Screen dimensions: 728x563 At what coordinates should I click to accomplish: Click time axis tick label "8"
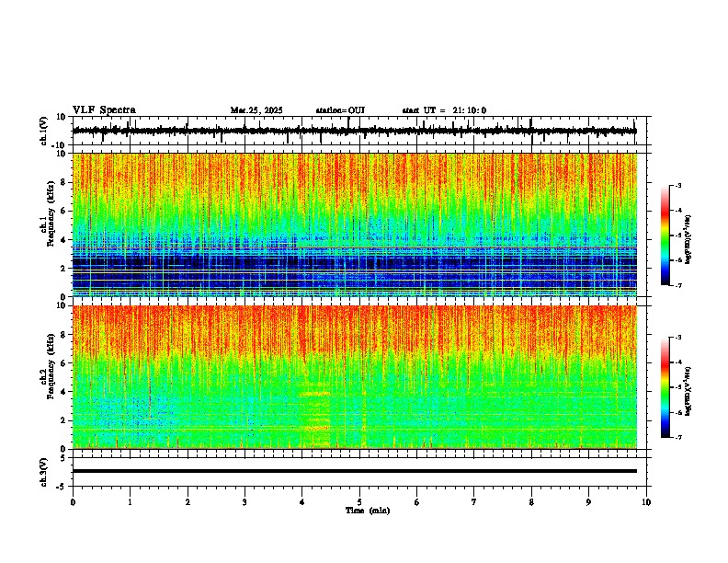(531, 502)
